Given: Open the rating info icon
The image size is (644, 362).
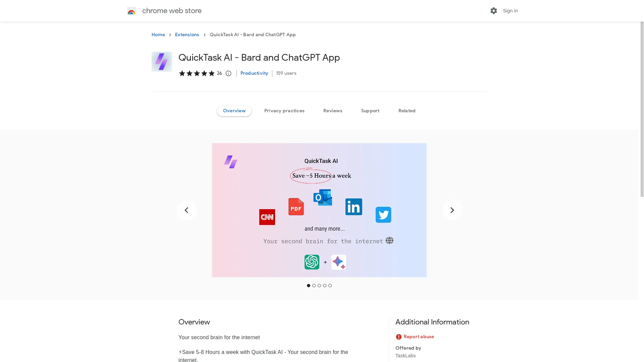Looking at the screenshot, I should pos(228,73).
